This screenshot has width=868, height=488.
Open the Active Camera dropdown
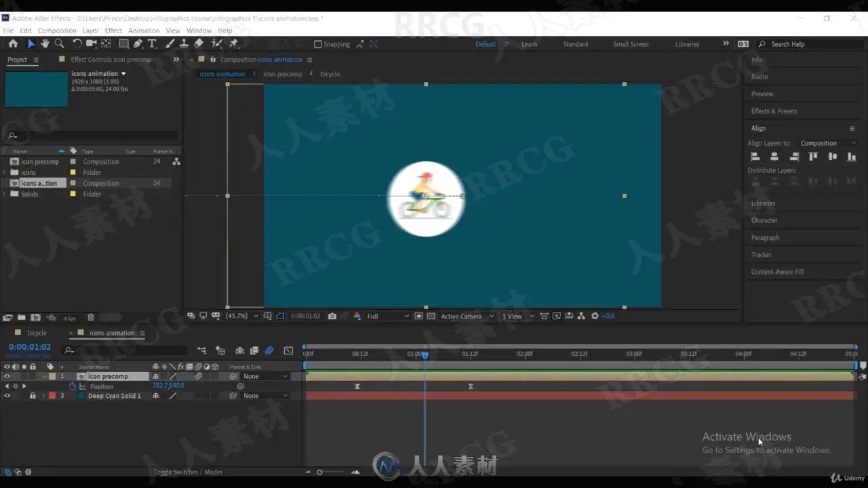click(467, 316)
